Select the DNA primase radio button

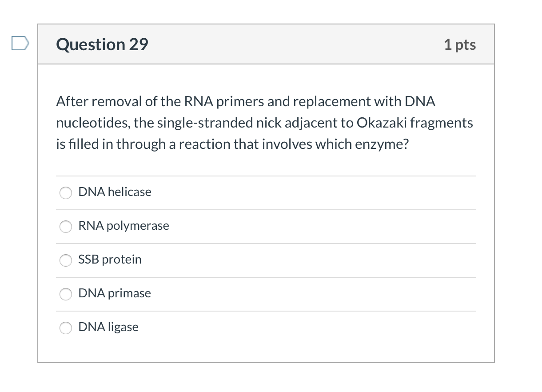pyautogui.click(x=65, y=294)
